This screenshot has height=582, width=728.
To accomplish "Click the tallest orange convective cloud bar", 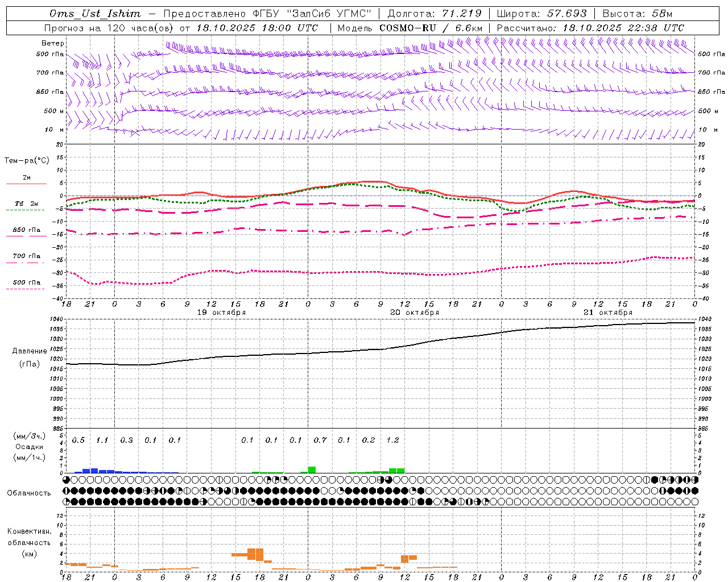I will (259, 555).
